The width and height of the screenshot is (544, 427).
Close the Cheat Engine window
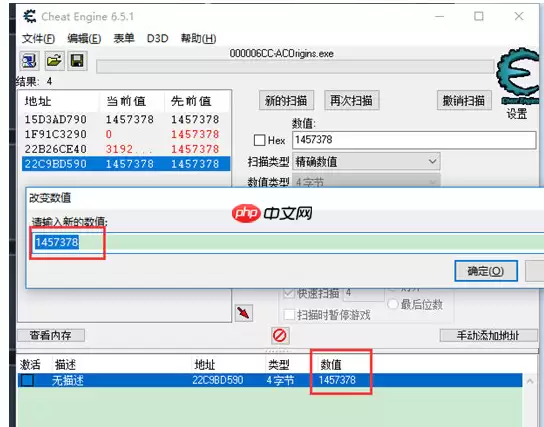click(x=519, y=16)
